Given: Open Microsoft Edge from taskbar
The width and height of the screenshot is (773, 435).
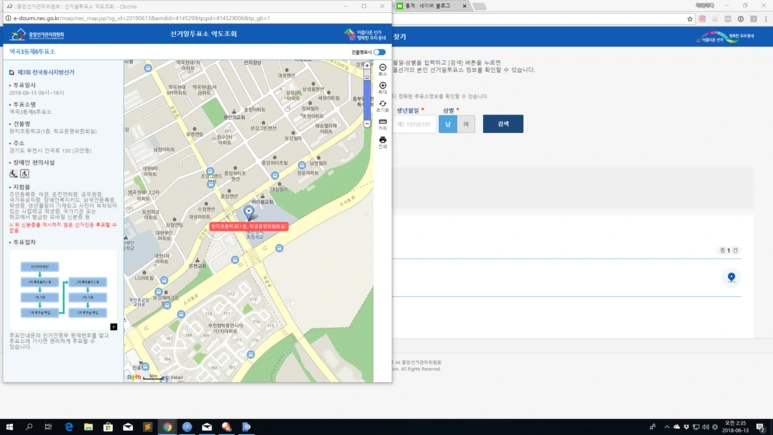Looking at the screenshot, I should [69, 427].
